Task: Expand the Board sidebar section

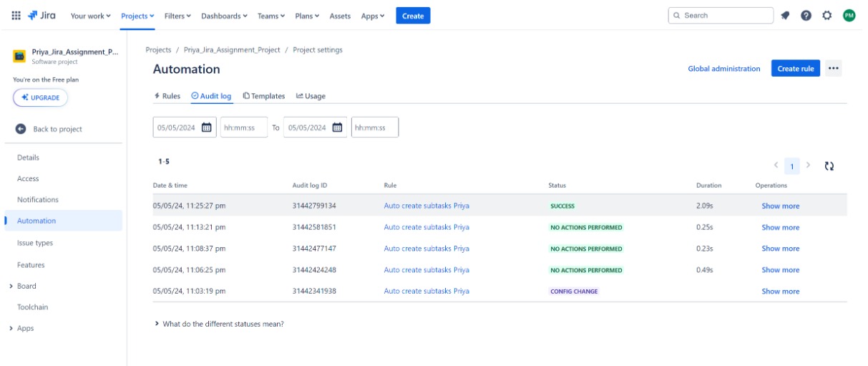Action: point(11,286)
